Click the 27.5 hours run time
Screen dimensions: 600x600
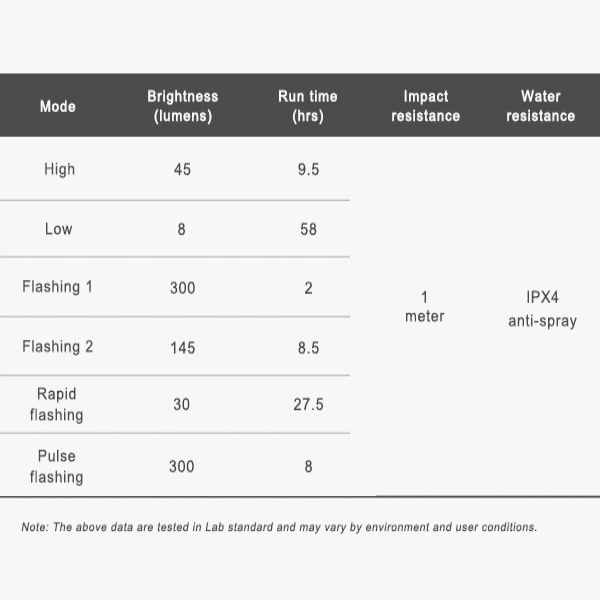[308, 404]
